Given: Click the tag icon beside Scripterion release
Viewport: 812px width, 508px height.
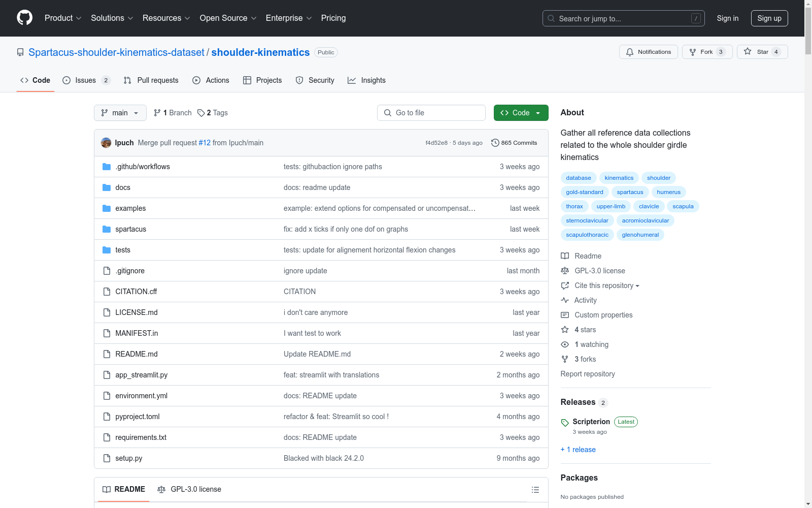Looking at the screenshot, I should pos(565,423).
